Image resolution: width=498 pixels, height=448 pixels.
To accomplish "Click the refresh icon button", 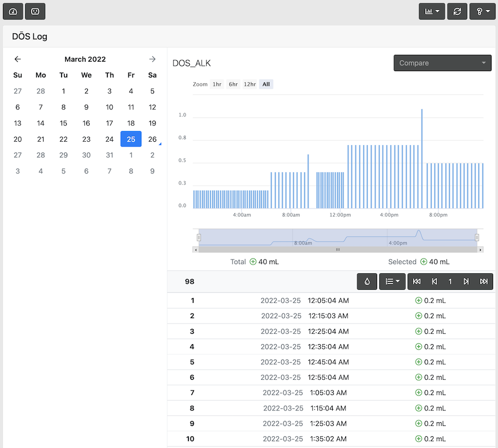I will tap(457, 11).
